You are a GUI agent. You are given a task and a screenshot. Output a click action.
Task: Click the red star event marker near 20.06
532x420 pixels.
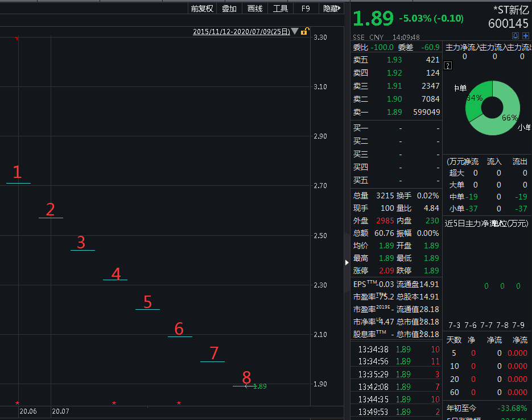[18, 404]
